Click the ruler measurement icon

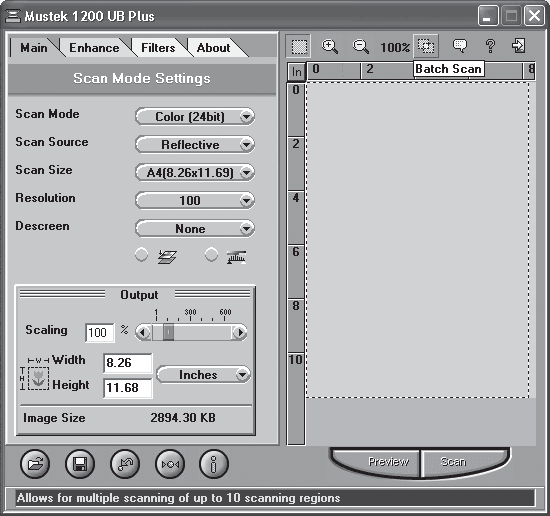(236, 257)
